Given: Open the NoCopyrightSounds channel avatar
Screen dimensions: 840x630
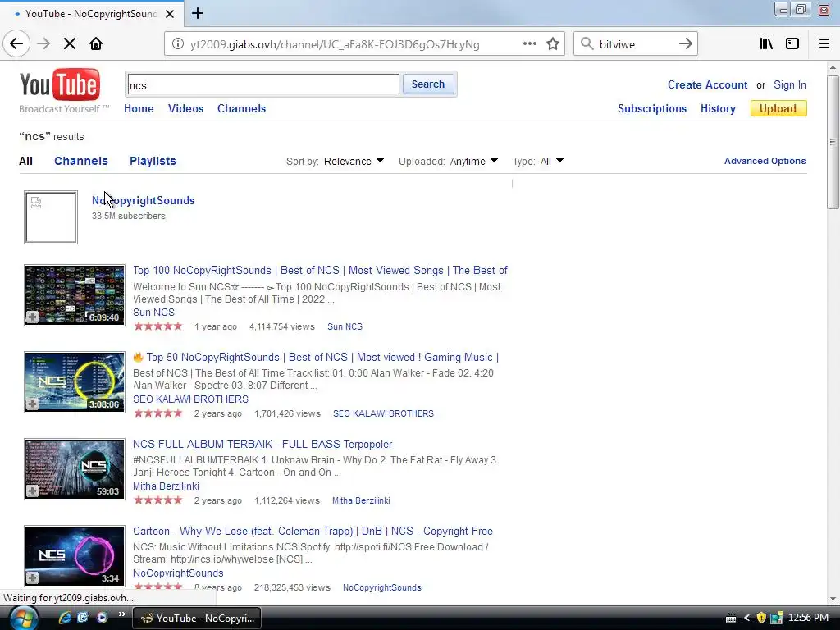Looking at the screenshot, I should click(x=51, y=217).
